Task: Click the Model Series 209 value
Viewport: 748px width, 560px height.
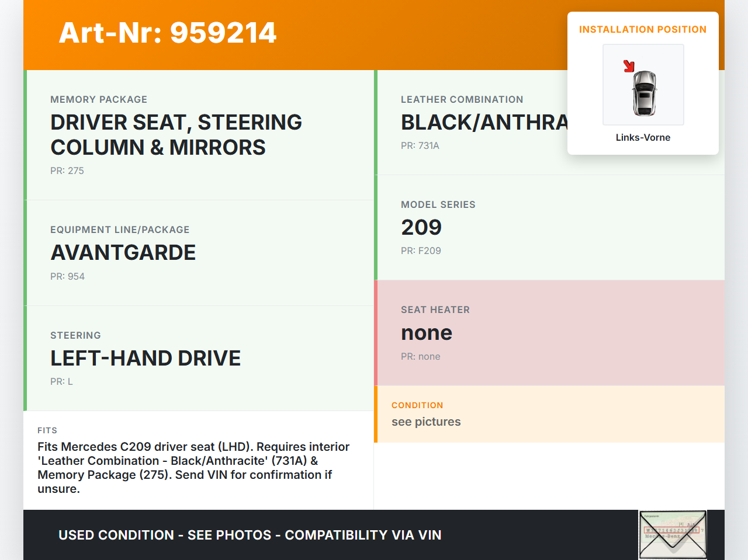Action: pyautogui.click(x=421, y=227)
